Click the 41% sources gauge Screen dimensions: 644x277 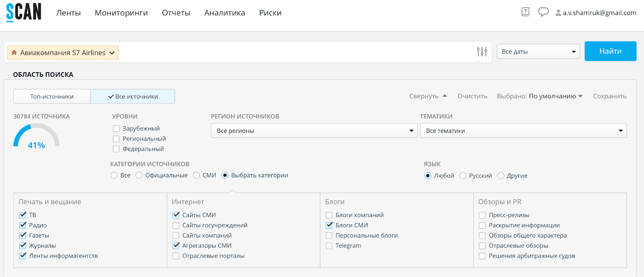pos(37,136)
